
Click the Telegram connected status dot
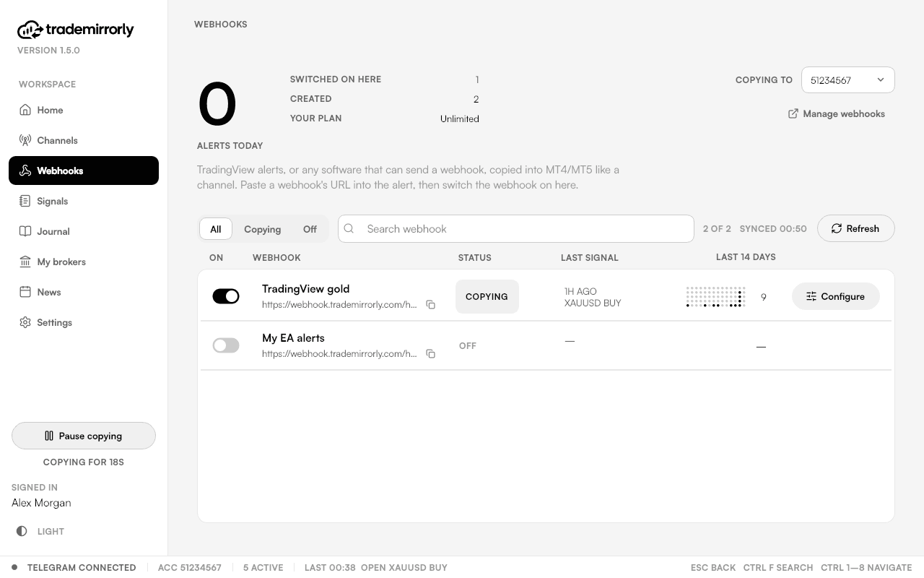click(14, 567)
